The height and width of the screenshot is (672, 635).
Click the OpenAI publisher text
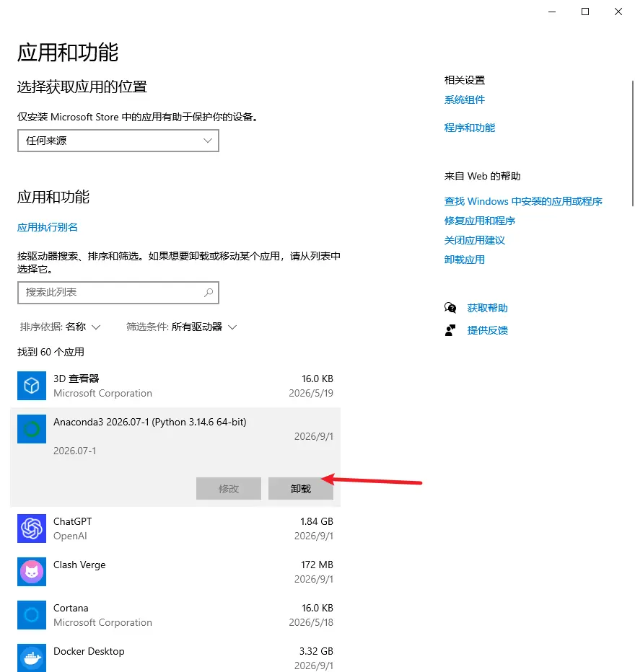pos(70,536)
